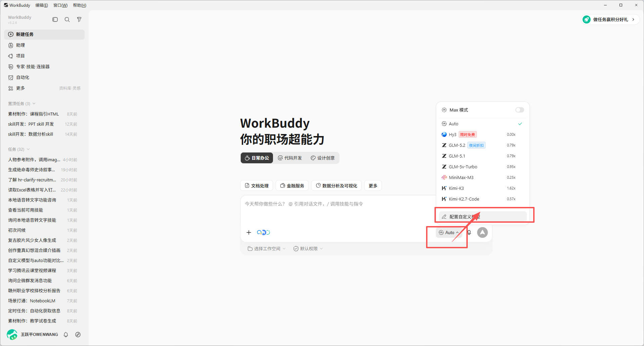Click the send arrow button
This screenshot has height=346, width=644.
tap(482, 232)
